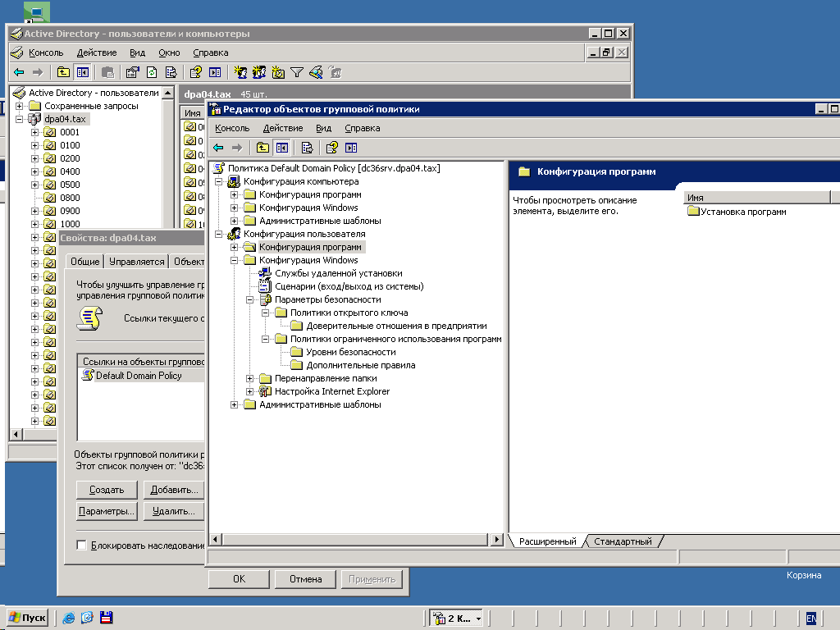Screen dimensions: 840x630
Task: Click the Back arrow in Group Policy editor toolbar
Action: coord(218,148)
